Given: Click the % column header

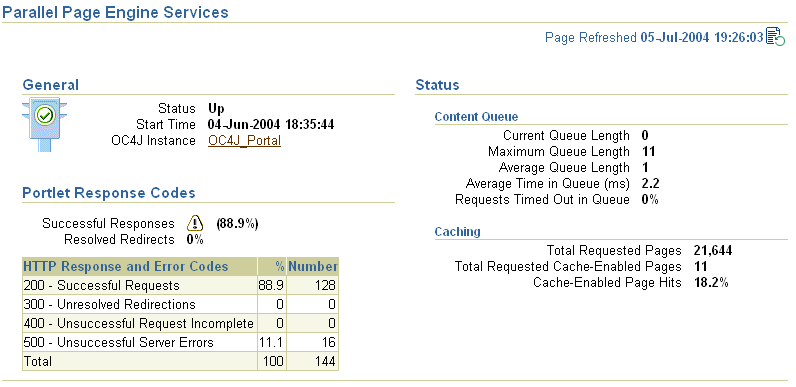Looking at the screenshot, I should pos(279,267).
